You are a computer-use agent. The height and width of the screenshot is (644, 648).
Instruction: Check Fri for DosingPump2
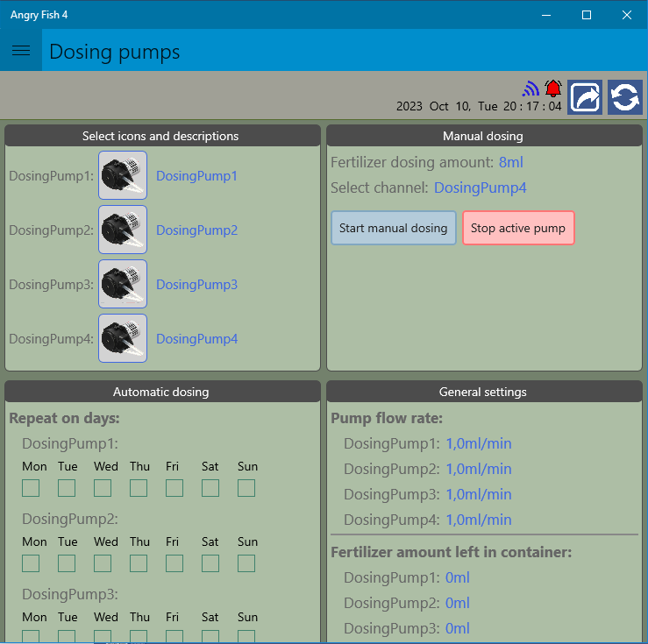click(174, 563)
